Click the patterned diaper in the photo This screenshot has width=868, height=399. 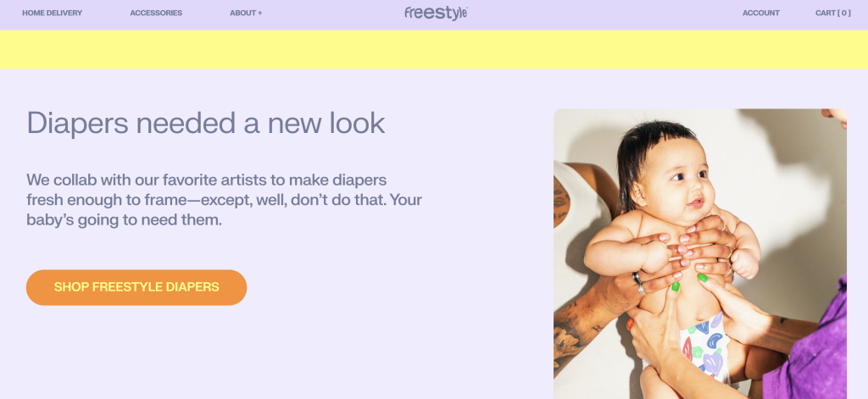704,347
